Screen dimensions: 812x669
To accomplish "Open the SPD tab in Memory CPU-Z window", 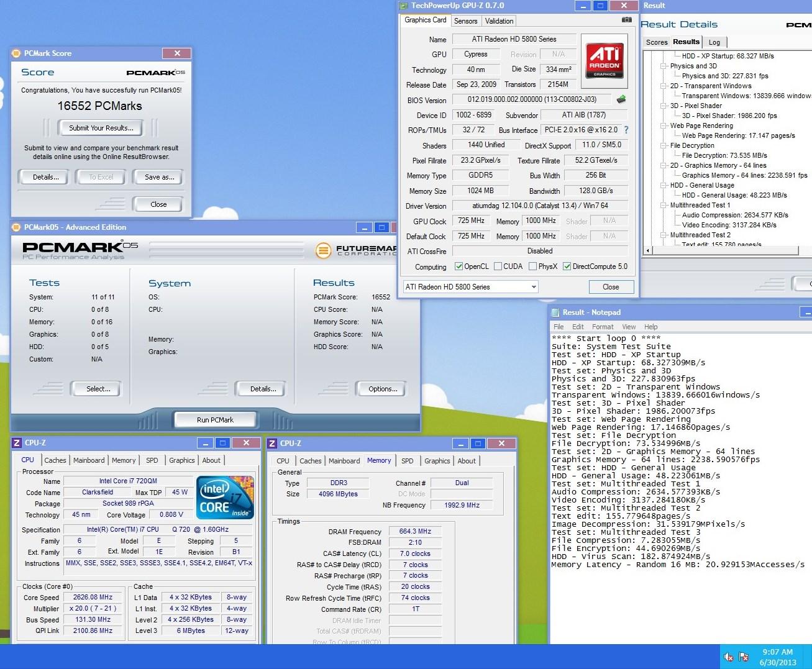I will click(407, 461).
